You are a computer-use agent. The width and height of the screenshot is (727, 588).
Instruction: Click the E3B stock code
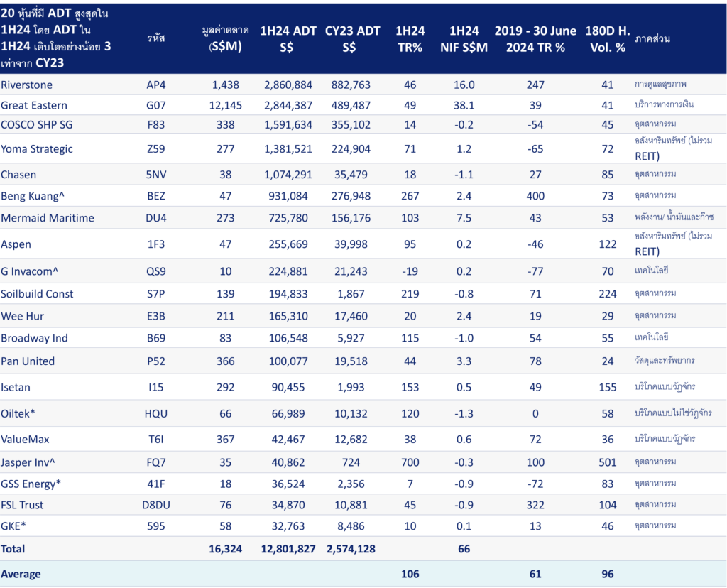click(x=155, y=316)
